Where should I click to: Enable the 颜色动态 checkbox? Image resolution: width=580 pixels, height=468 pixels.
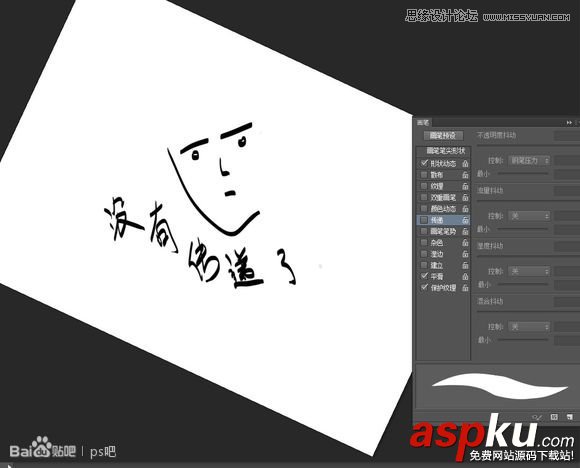pyautogui.click(x=424, y=208)
